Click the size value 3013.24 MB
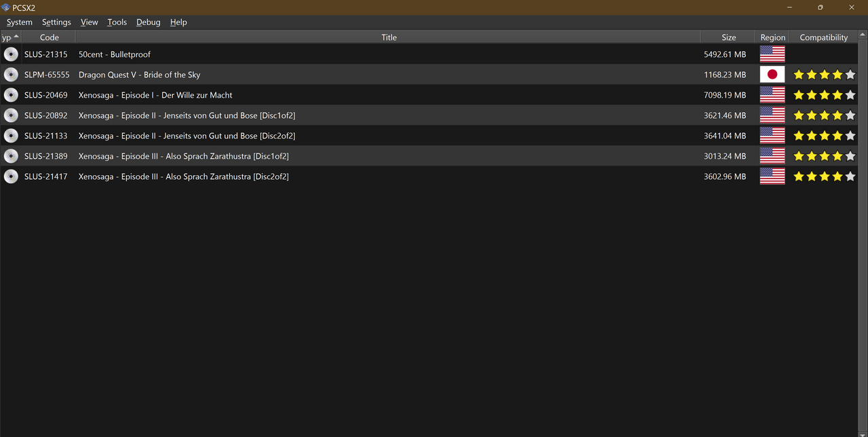The image size is (868, 437). click(x=725, y=156)
